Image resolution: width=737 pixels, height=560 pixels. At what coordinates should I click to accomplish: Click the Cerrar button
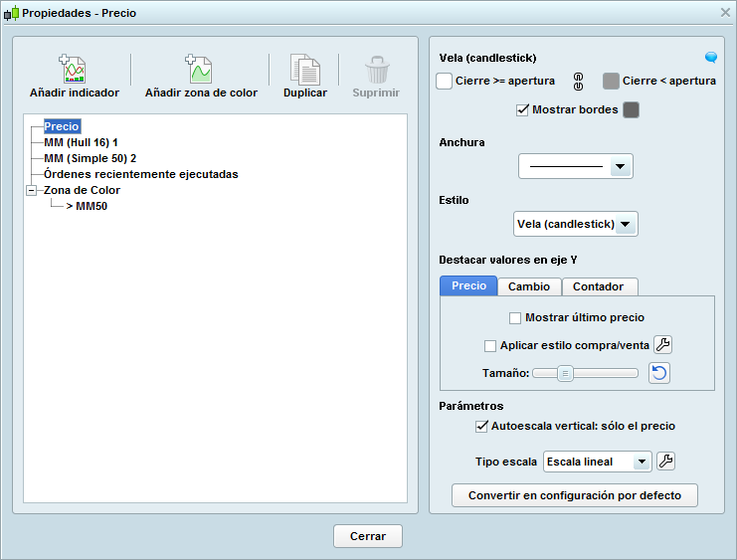point(367,536)
